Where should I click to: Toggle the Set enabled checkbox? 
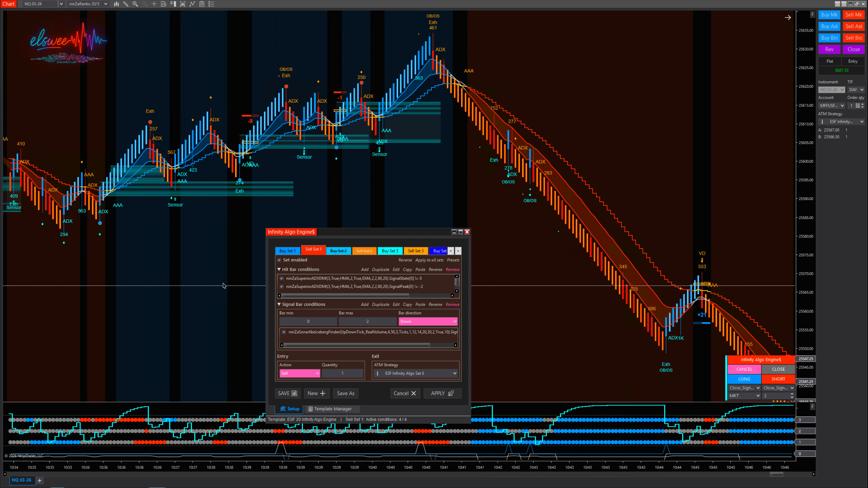(x=279, y=260)
